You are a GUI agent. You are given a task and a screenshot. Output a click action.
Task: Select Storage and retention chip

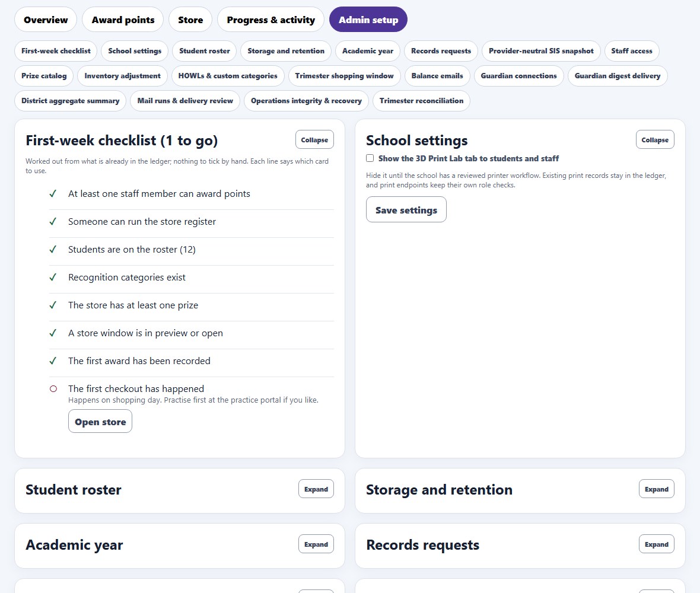286,51
